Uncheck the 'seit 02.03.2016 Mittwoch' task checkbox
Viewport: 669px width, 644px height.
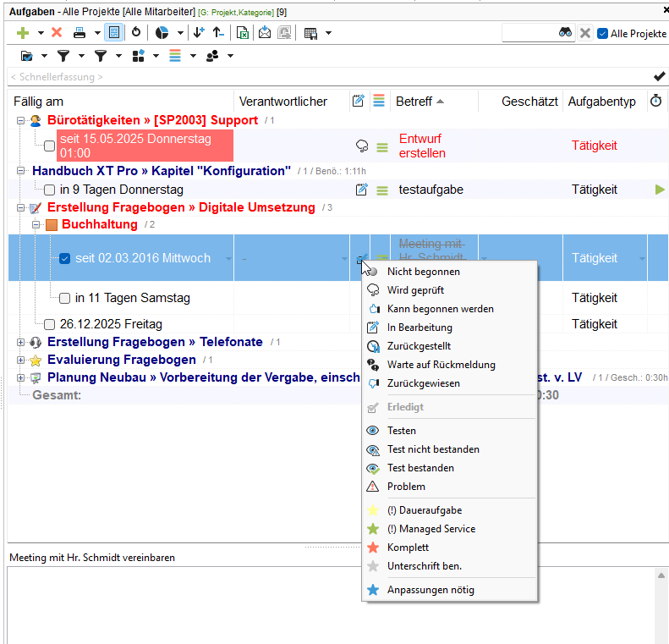[x=64, y=258]
